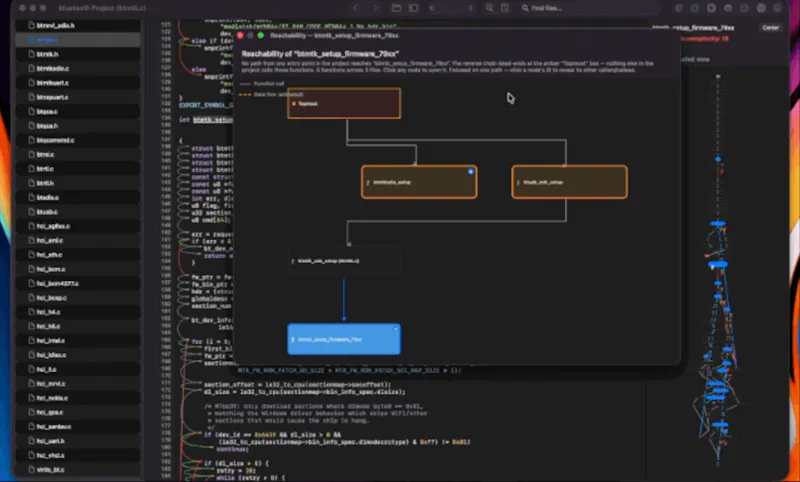Open hci_bcsp.c in the file list

[78, 297]
